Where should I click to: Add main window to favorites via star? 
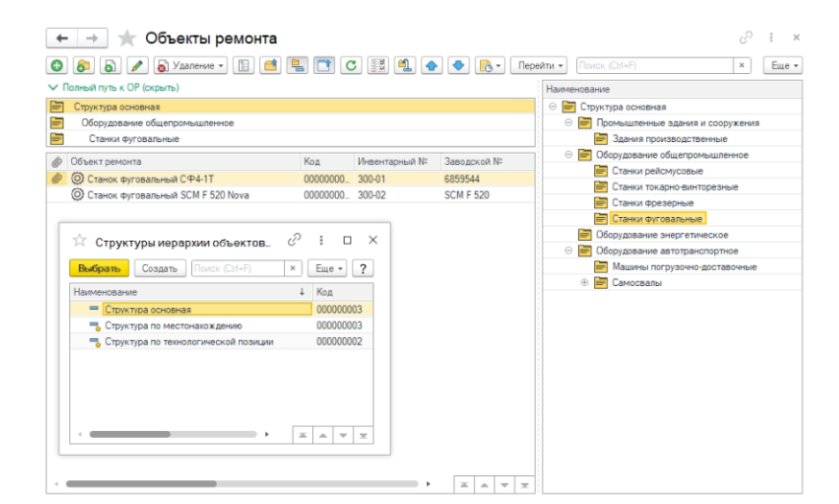pyautogui.click(x=127, y=38)
